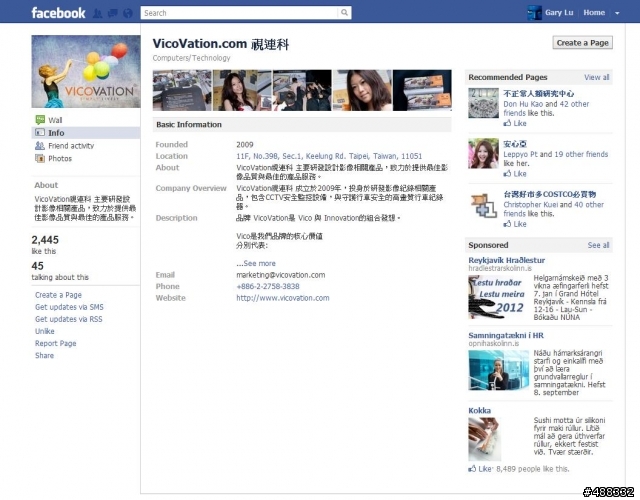The height and width of the screenshot is (500, 640).
Task: Open third photo in photo strip
Action: [302, 90]
